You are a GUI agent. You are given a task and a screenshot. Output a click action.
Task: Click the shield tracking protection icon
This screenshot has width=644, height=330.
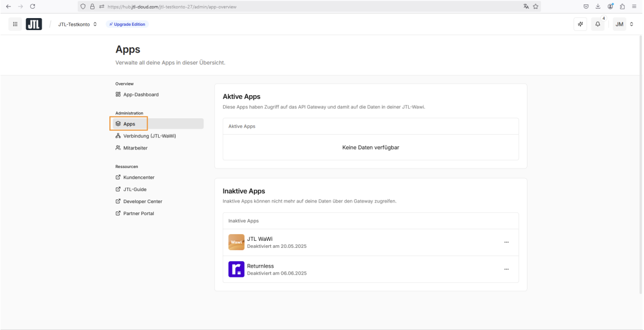83,7
